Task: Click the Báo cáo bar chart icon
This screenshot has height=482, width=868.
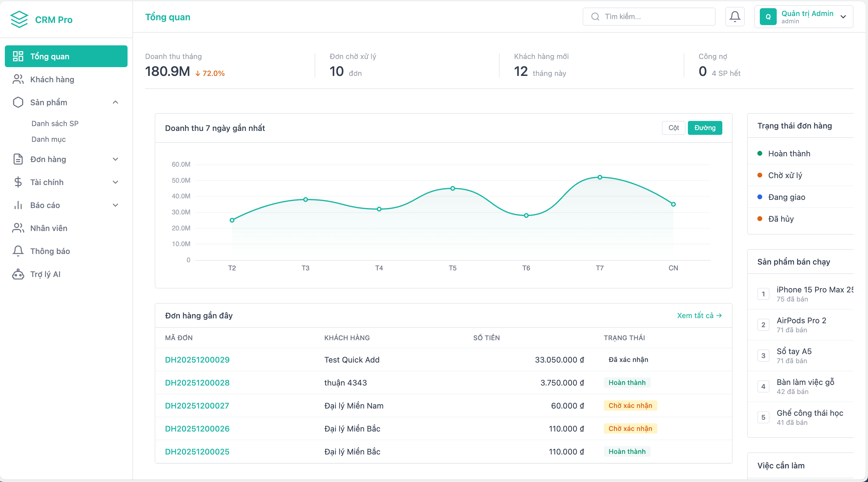Action: [18, 205]
